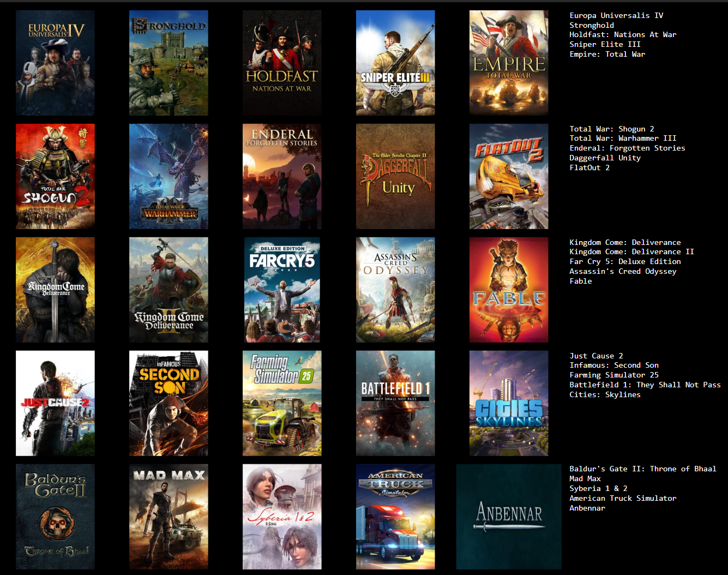Click the 'Empire: Total War' text

click(607, 54)
